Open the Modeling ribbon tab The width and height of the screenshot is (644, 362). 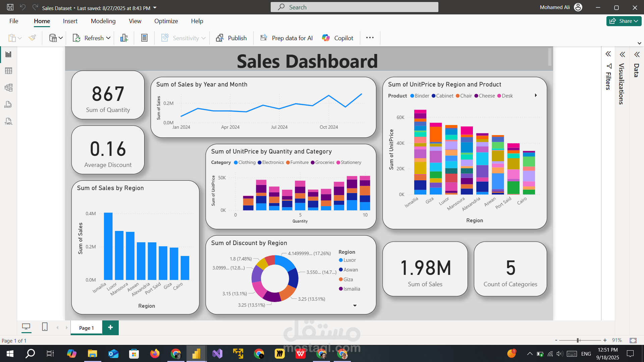(x=103, y=21)
